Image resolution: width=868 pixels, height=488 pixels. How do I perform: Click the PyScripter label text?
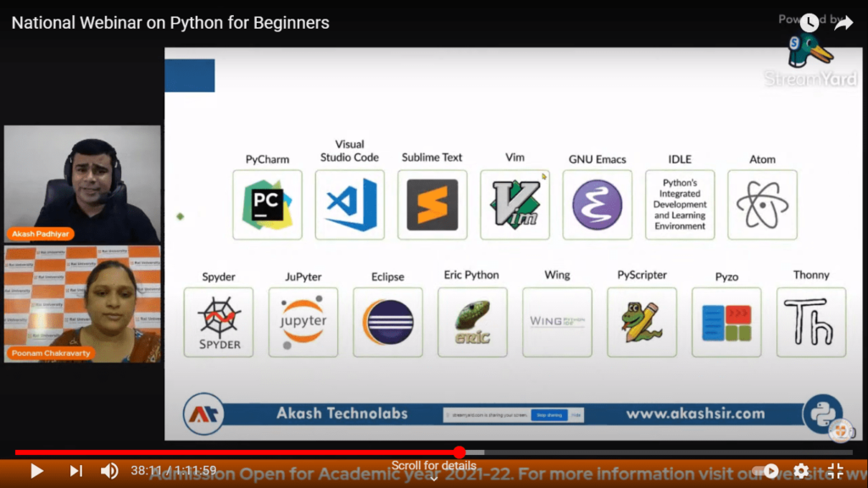[x=642, y=275]
